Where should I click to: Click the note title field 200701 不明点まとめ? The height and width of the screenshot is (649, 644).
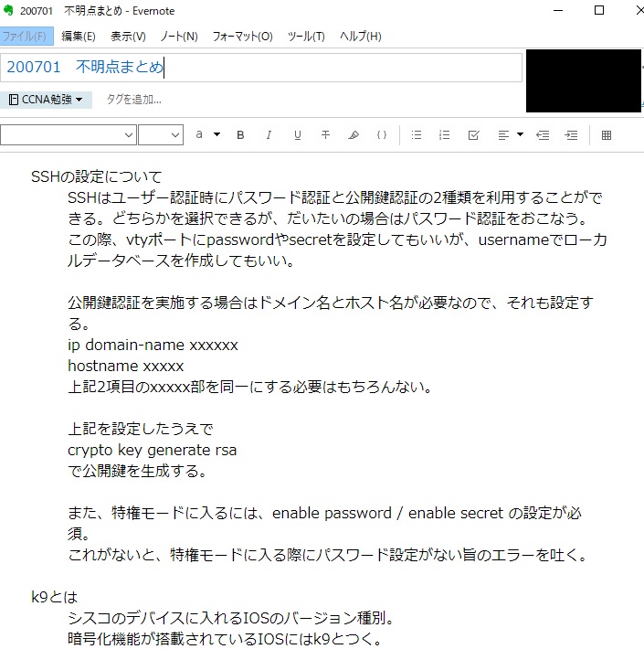261,67
